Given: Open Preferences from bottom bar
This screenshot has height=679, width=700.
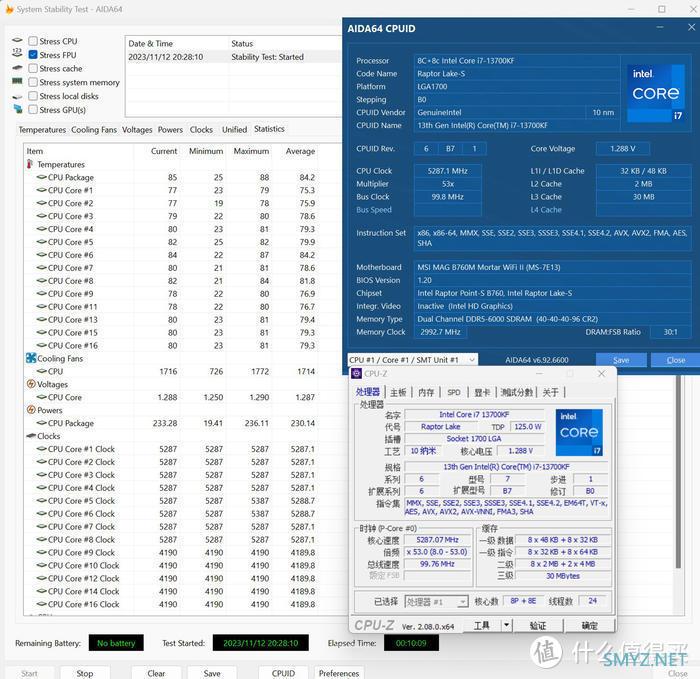Looking at the screenshot, I should pos(339,673).
